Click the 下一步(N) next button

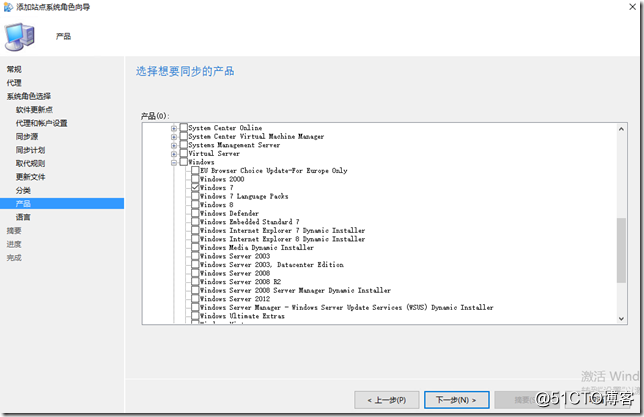pos(456,400)
